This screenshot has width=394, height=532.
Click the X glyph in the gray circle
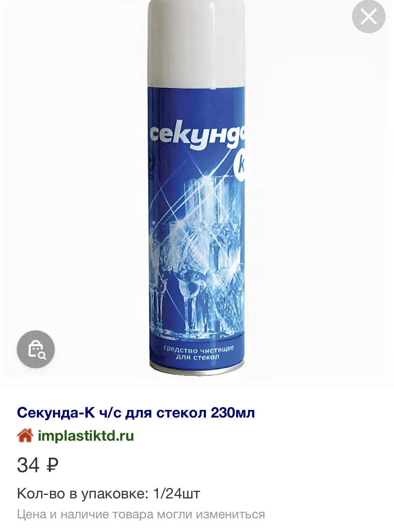(x=368, y=16)
